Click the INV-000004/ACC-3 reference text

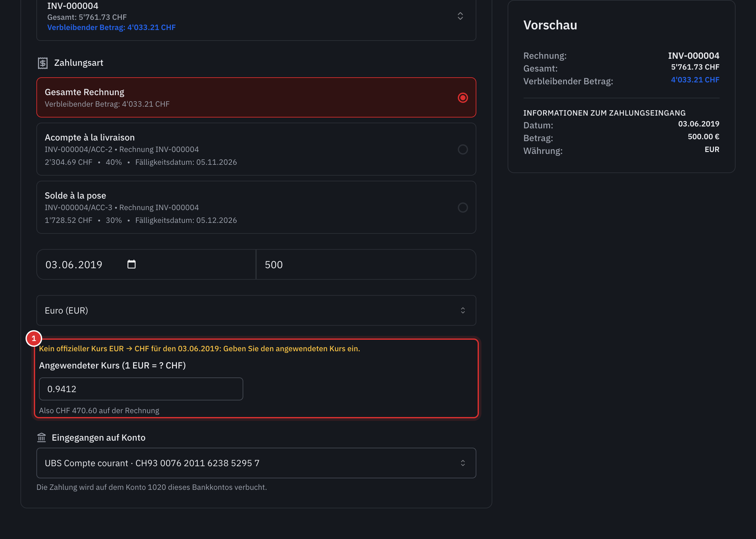pos(79,208)
